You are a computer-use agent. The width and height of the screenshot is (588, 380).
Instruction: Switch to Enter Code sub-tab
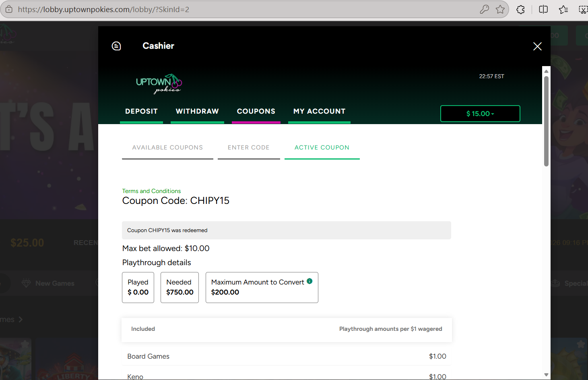tap(249, 147)
